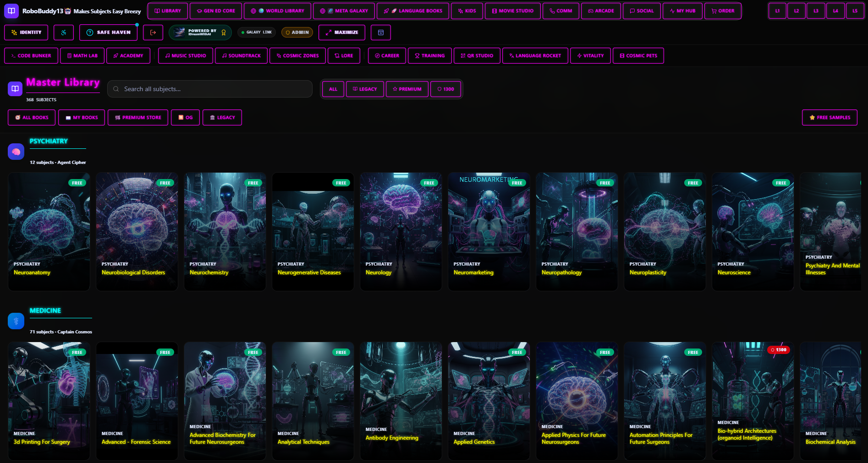The image size is (868, 463).
Task: Switch to level L5
Action: point(855,11)
